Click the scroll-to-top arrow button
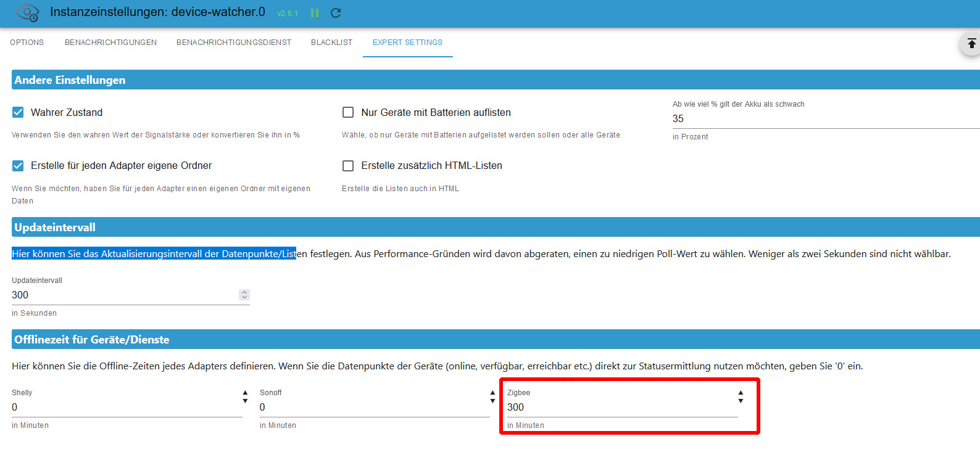The image size is (980, 468). pyautogui.click(x=971, y=43)
